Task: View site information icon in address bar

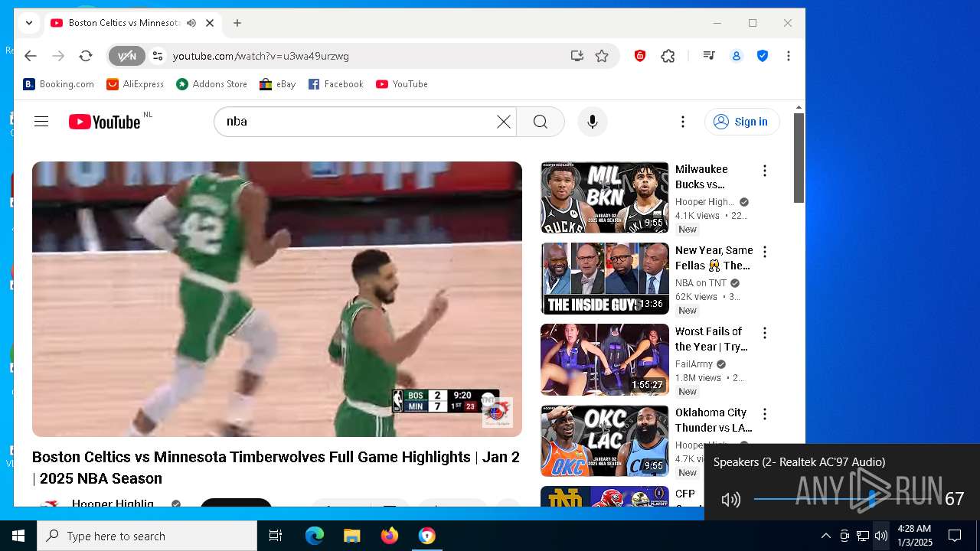Action: tap(158, 56)
